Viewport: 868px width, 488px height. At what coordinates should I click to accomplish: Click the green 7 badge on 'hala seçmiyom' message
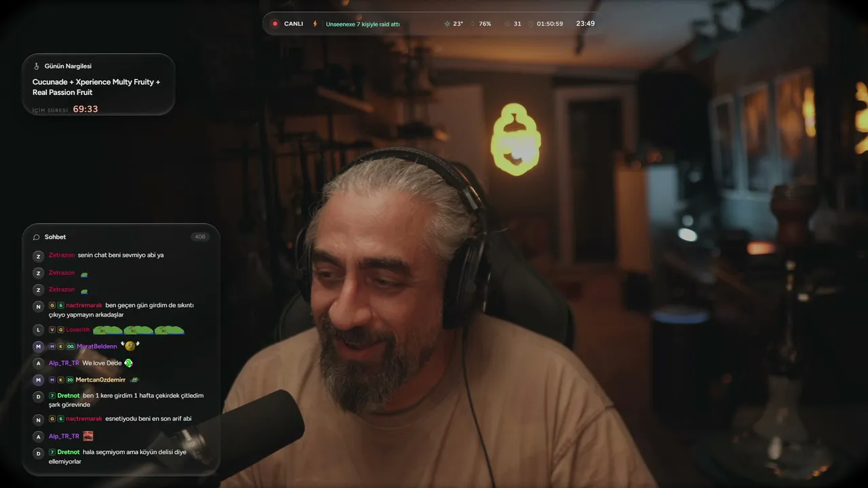pos(52,452)
